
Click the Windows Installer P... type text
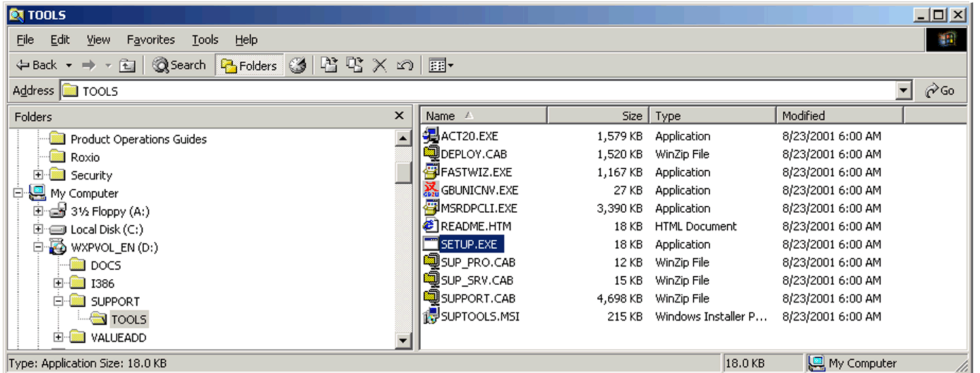(x=711, y=317)
